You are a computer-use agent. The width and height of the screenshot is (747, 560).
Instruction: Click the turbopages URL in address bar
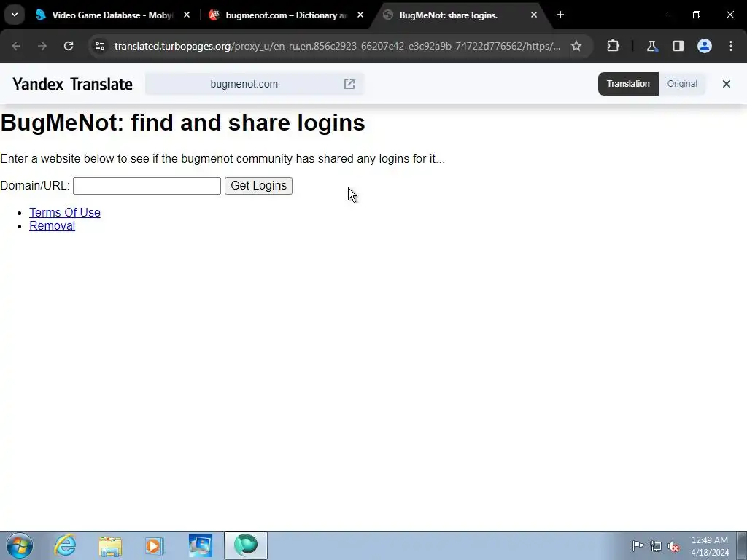point(337,46)
